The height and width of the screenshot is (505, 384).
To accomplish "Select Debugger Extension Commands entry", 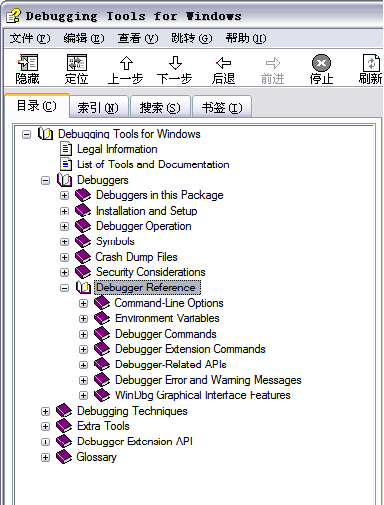I will [x=190, y=349].
